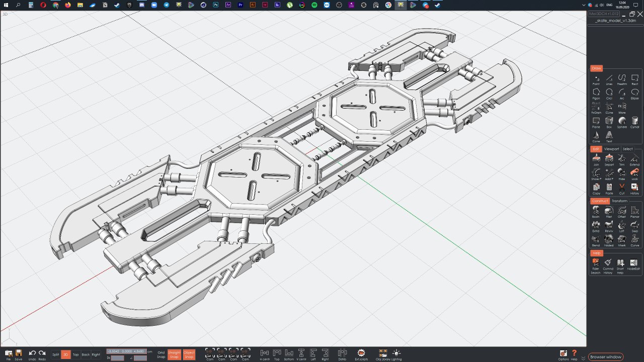The image size is (644, 362).
Task: Open the Help menu at bottom
Action: point(574,355)
